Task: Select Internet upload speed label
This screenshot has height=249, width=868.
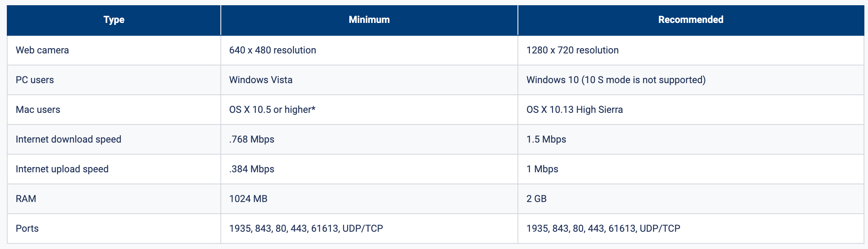Action: pos(62,169)
